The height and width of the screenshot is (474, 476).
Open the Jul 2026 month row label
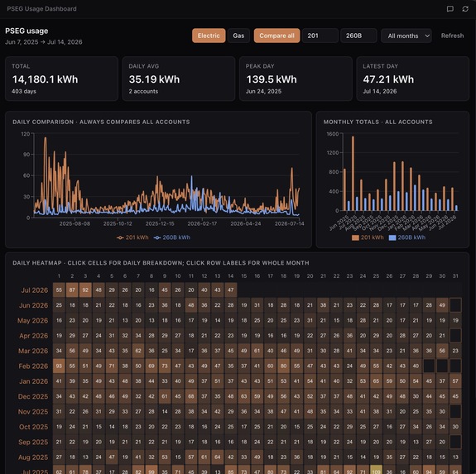(x=35, y=290)
